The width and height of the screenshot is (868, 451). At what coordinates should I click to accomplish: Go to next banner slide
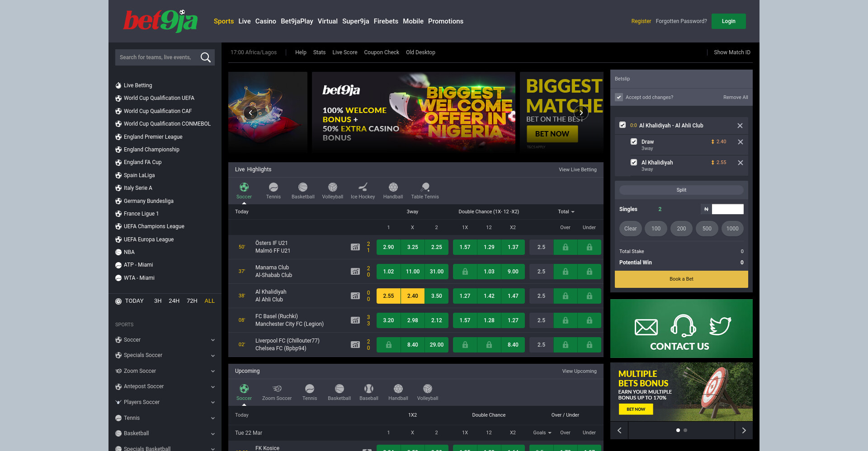(581, 113)
